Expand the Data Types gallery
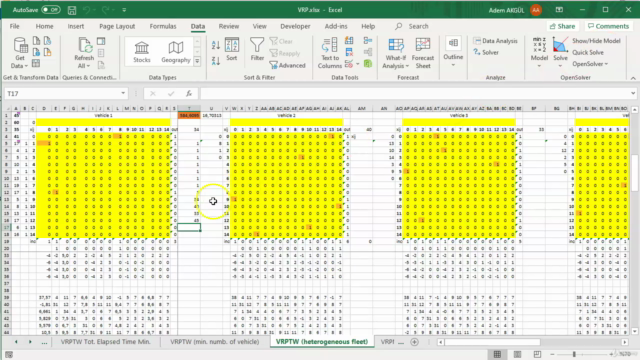 coord(197,61)
